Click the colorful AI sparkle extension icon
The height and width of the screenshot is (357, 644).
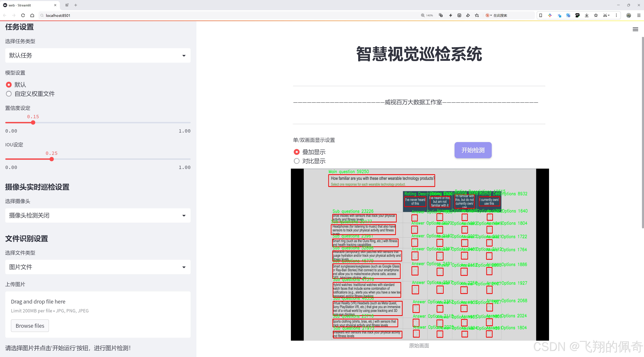[x=550, y=15]
